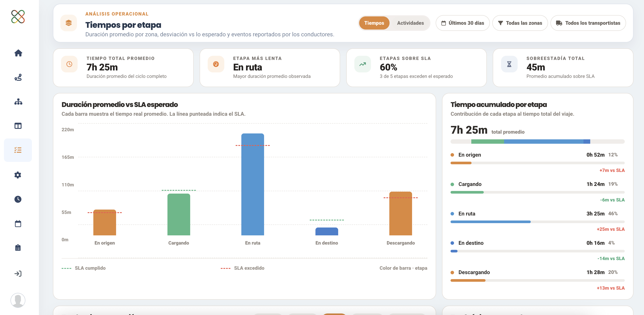Click the En destino bar in the chart
The width and height of the screenshot is (644, 315).
tap(327, 231)
